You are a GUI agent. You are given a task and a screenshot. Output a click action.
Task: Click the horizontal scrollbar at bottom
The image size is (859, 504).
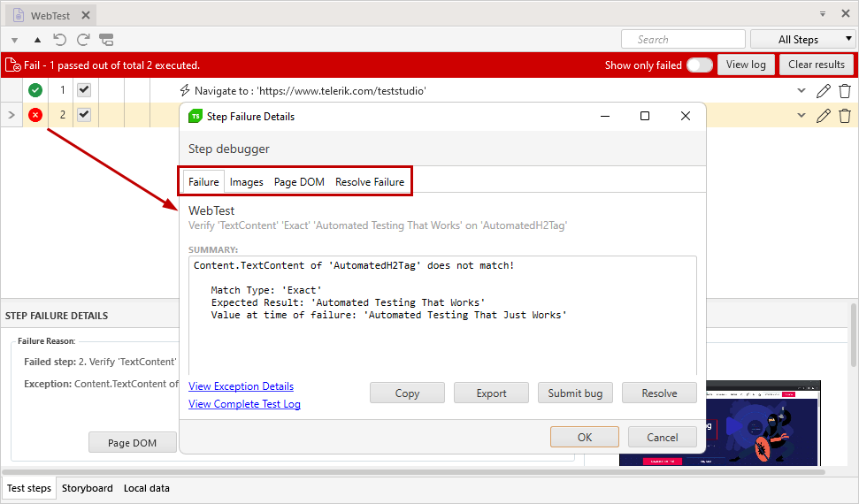point(414,471)
